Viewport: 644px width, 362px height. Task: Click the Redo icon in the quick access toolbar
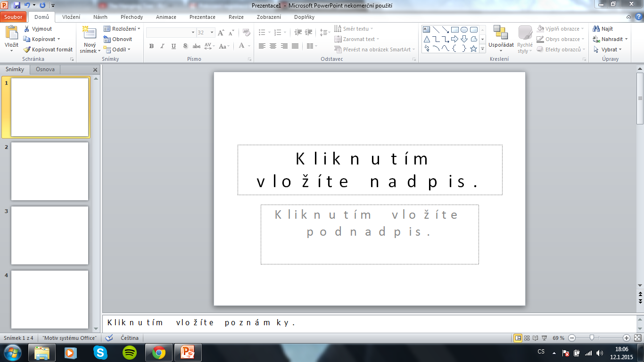42,5
